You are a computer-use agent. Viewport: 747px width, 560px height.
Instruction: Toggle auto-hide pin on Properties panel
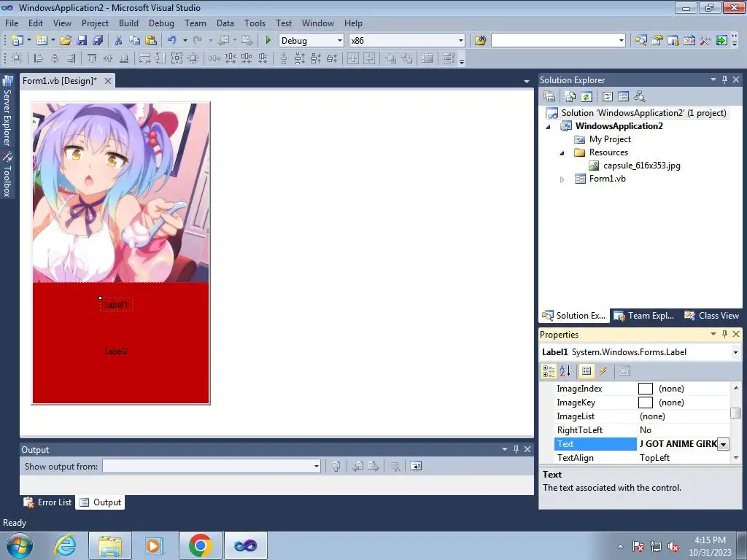(x=724, y=334)
